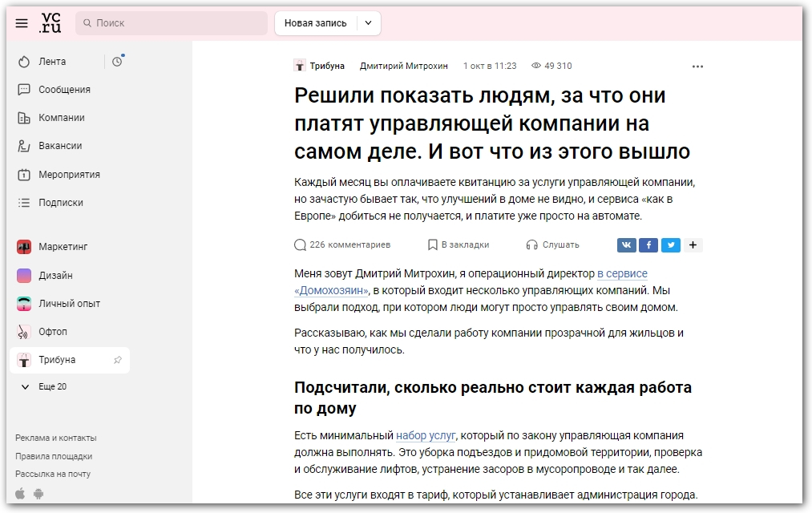Click the Новая запись button
This screenshot has height=513, width=812.
click(x=315, y=23)
